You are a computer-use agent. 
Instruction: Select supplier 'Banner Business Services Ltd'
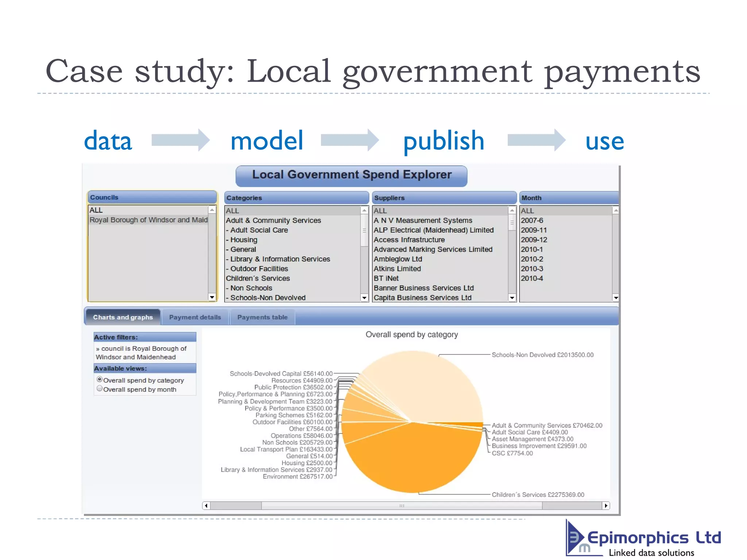441,288
